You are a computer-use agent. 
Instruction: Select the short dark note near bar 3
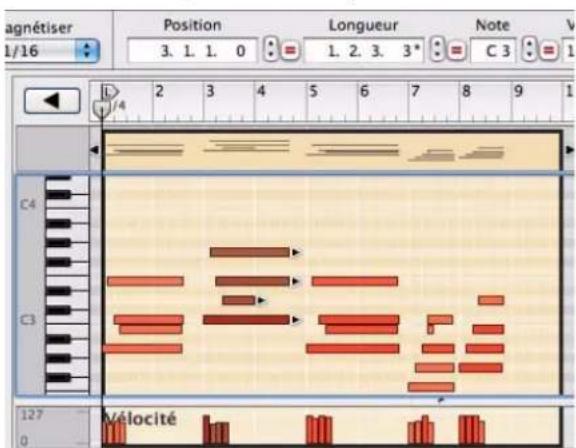point(239,300)
